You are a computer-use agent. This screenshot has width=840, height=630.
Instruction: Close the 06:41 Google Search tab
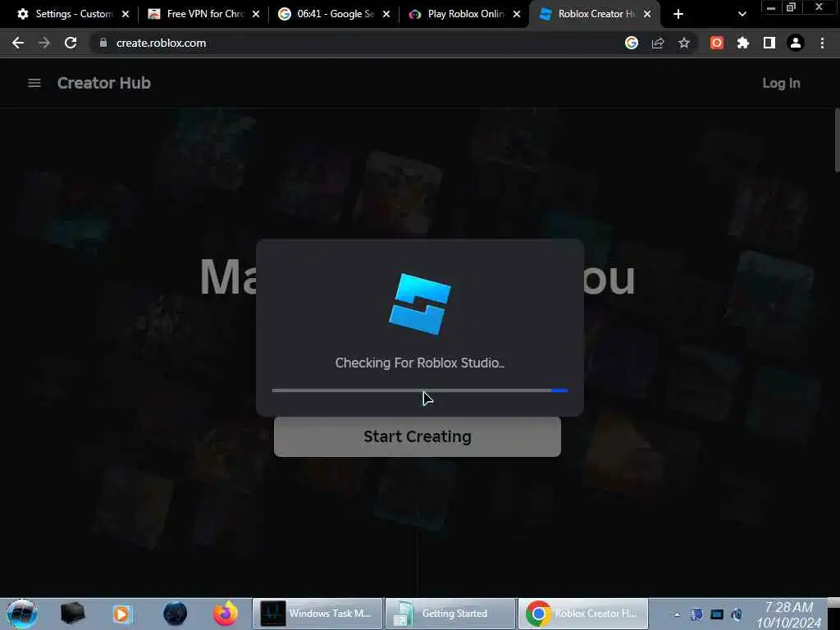pyautogui.click(x=386, y=14)
